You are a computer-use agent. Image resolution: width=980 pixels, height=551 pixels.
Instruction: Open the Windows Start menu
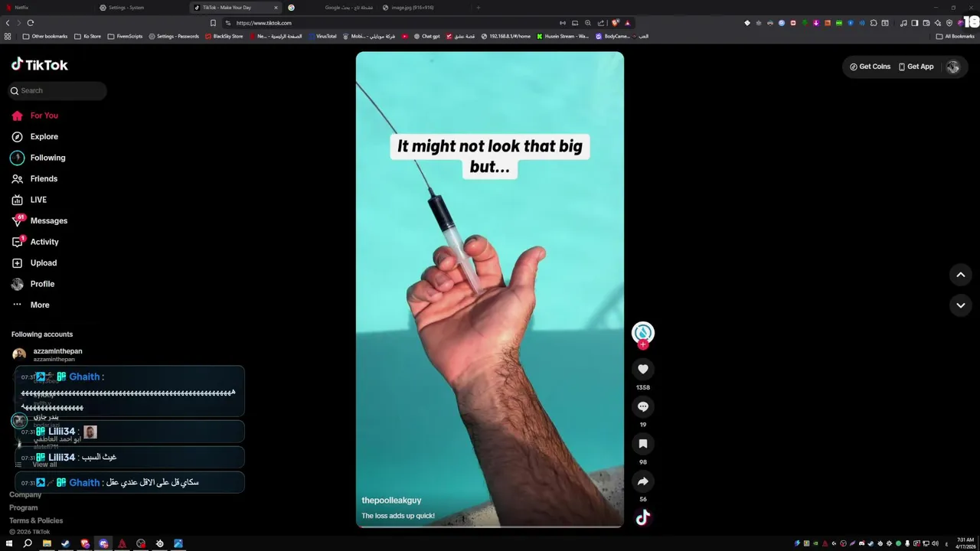click(x=9, y=543)
